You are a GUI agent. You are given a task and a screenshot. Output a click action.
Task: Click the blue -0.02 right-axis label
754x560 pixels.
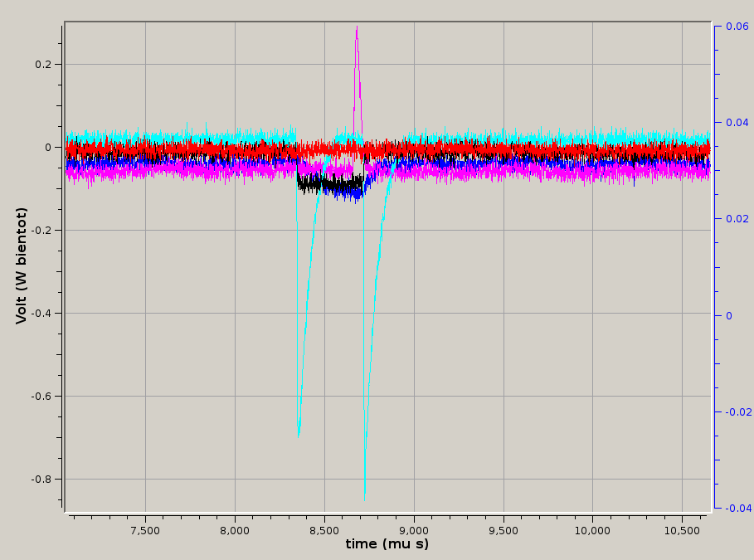[x=735, y=412]
